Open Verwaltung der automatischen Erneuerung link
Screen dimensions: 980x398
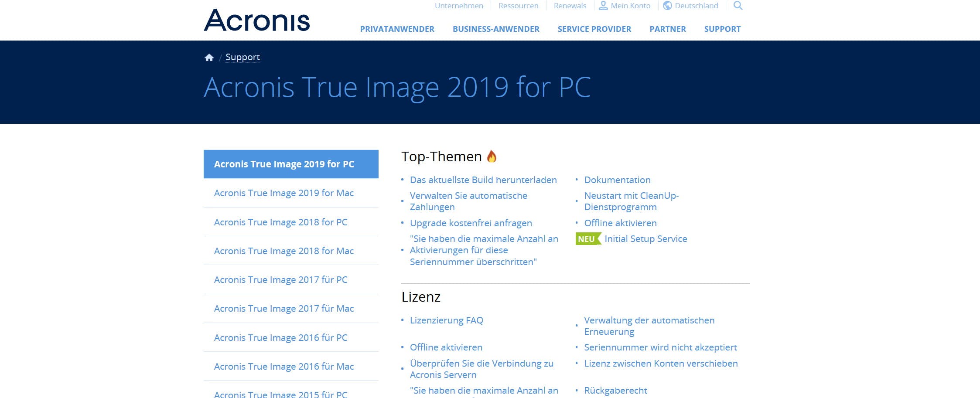pyautogui.click(x=649, y=326)
